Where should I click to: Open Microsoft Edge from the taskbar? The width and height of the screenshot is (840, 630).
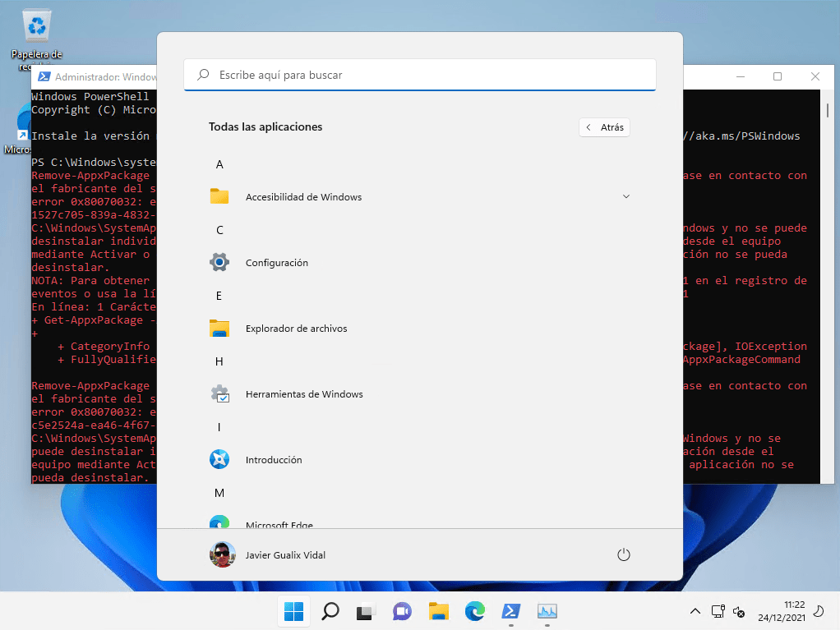click(x=474, y=611)
